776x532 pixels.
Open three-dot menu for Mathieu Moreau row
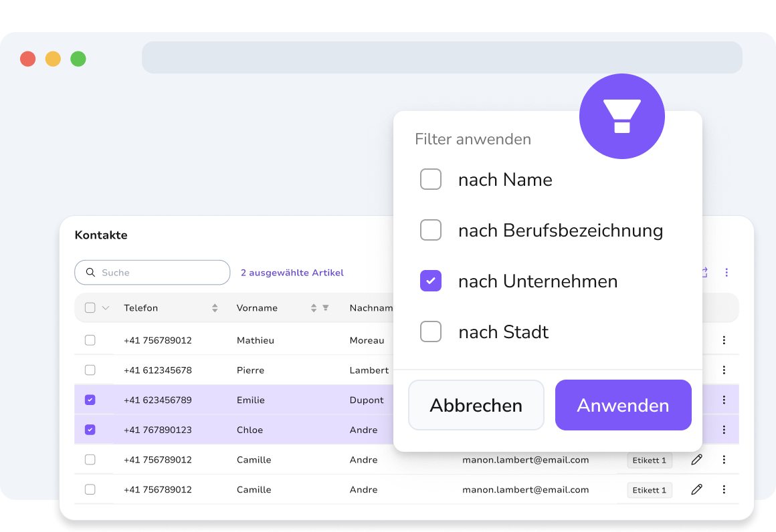(724, 340)
